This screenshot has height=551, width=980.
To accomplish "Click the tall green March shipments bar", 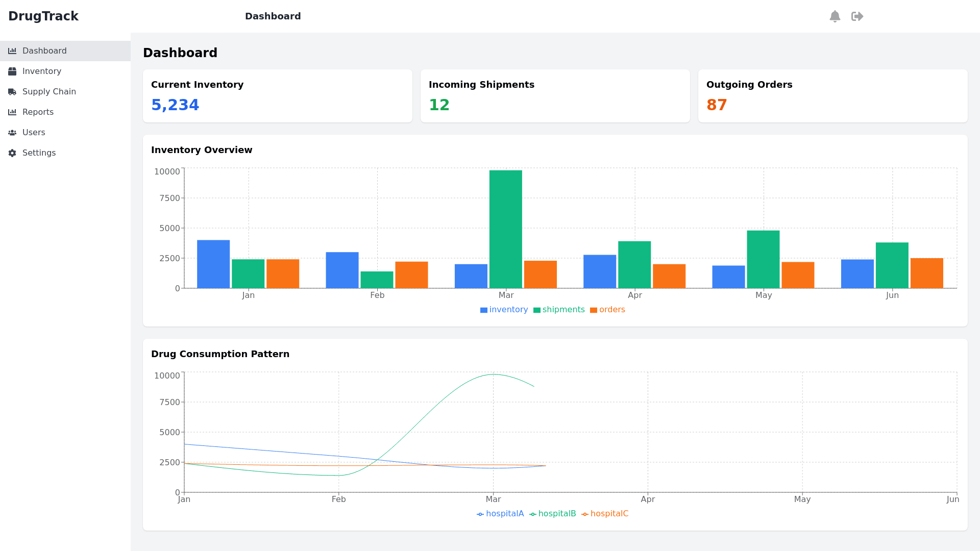I will (x=505, y=229).
